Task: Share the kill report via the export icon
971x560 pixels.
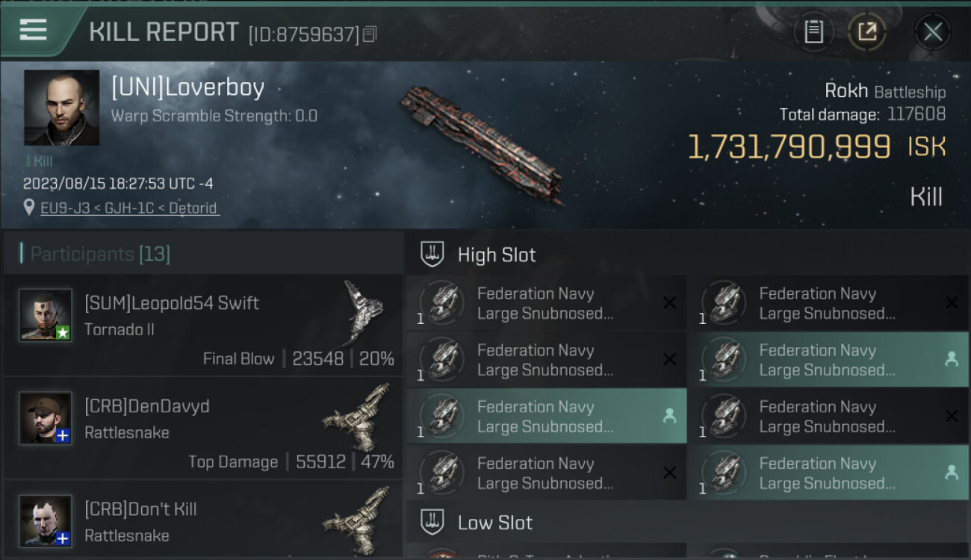Action: (866, 32)
